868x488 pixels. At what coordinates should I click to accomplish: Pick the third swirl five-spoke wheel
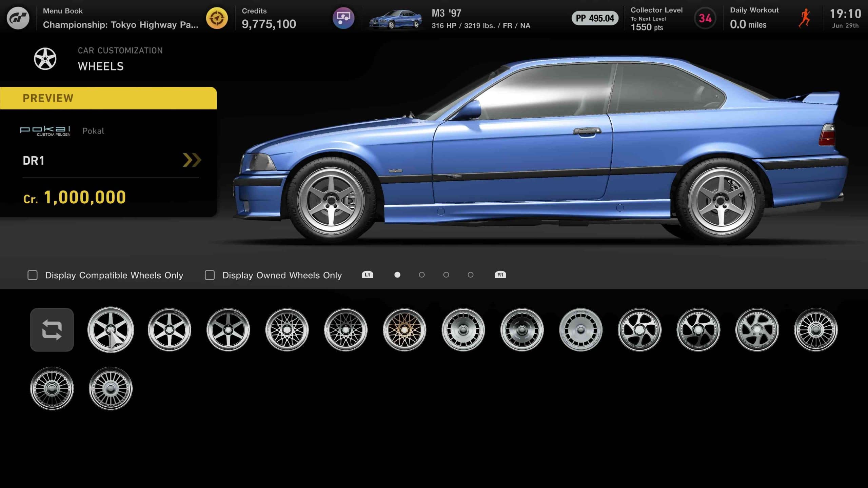[757, 330]
